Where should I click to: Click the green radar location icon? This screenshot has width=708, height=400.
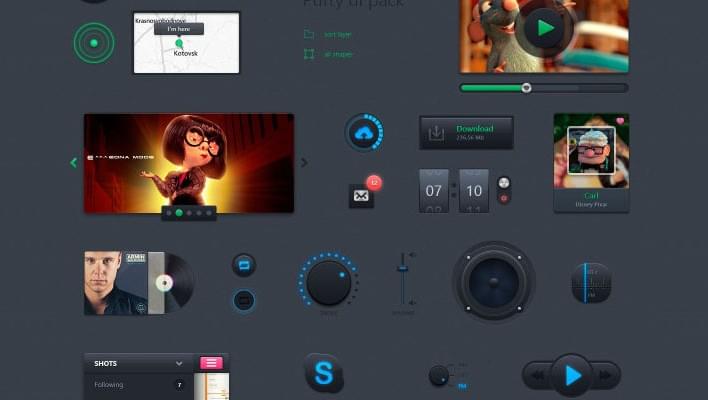[x=94, y=43]
